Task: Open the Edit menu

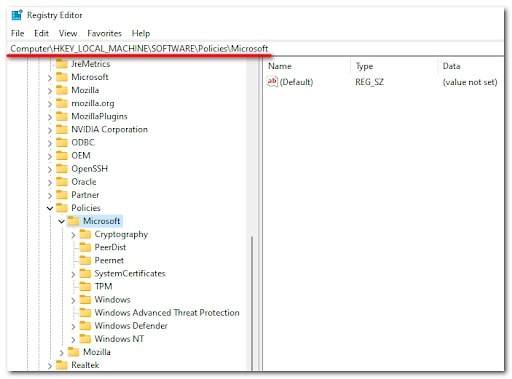Action: click(41, 33)
